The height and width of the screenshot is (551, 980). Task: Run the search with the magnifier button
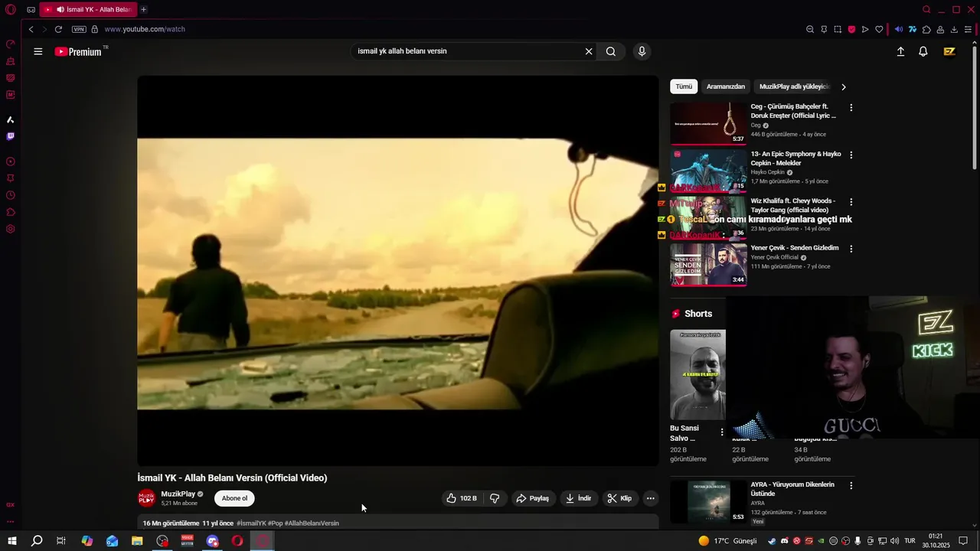(x=611, y=51)
